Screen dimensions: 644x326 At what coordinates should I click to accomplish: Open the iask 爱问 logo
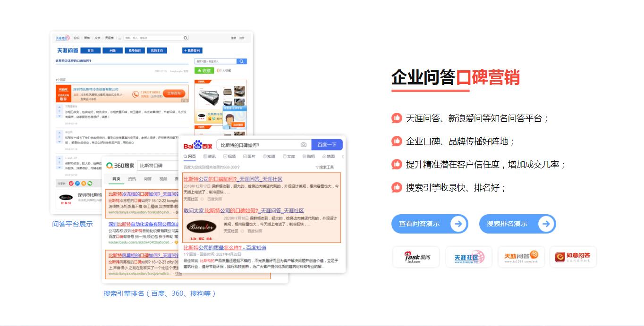[416, 257]
